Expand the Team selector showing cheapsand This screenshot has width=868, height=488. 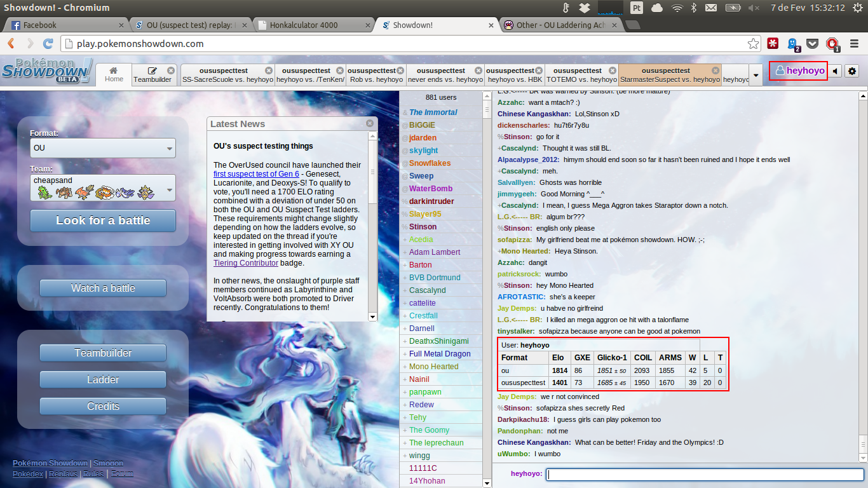(x=103, y=187)
